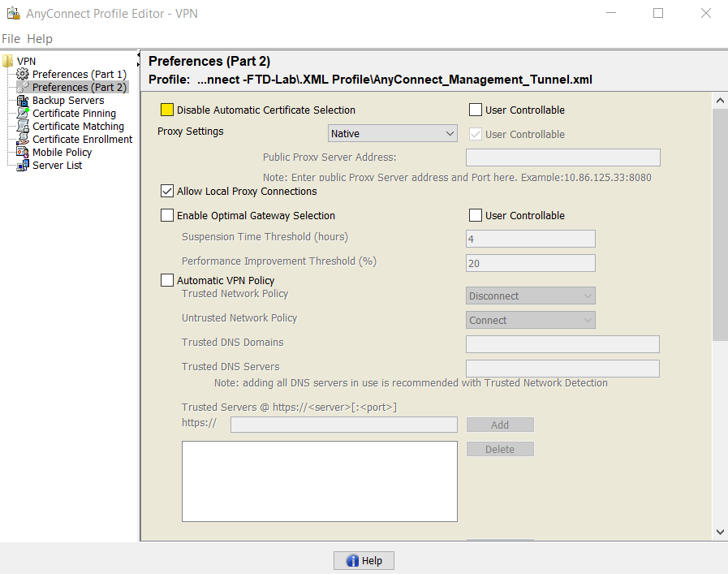Click the Automatic VPN Policy label
The image size is (728, 574).
point(226,280)
